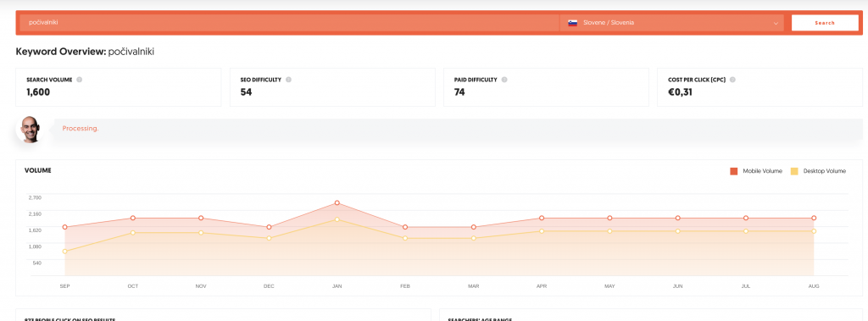Select the MAR mobile volume data point

click(473, 227)
